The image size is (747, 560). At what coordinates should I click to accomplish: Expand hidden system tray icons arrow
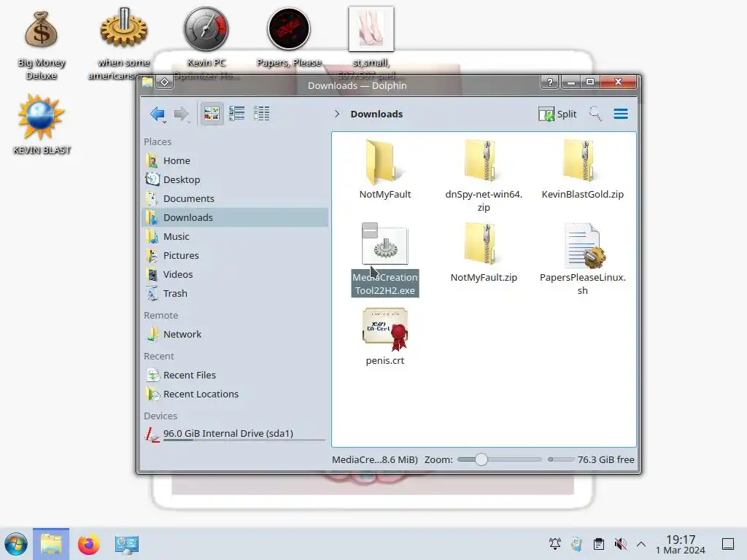click(x=641, y=544)
